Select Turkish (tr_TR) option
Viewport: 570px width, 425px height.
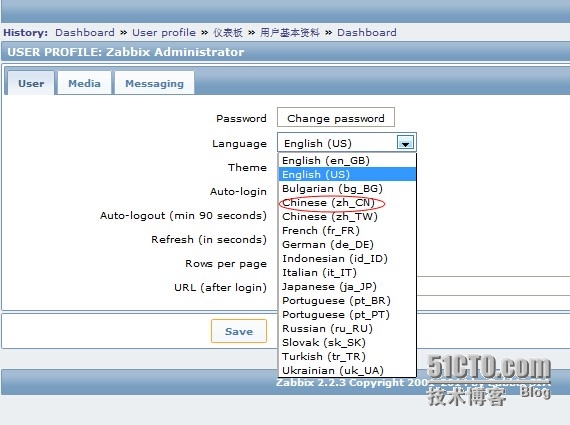point(347,356)
